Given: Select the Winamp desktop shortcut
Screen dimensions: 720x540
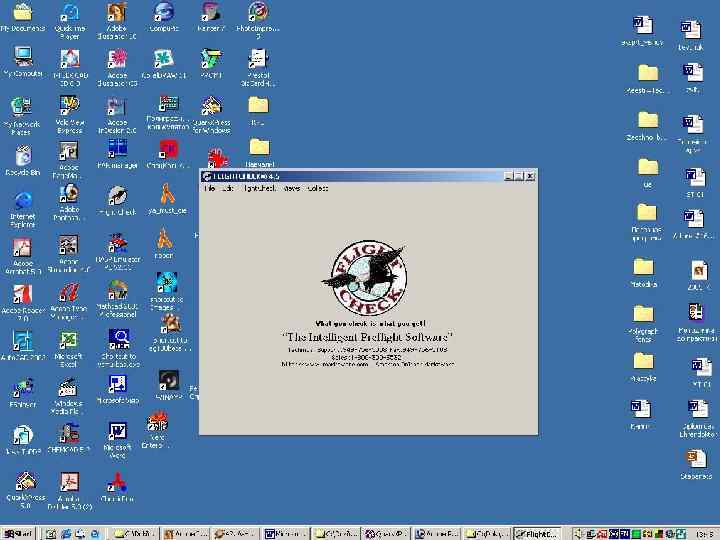Looking at the screenshot, I should point(168,385).
